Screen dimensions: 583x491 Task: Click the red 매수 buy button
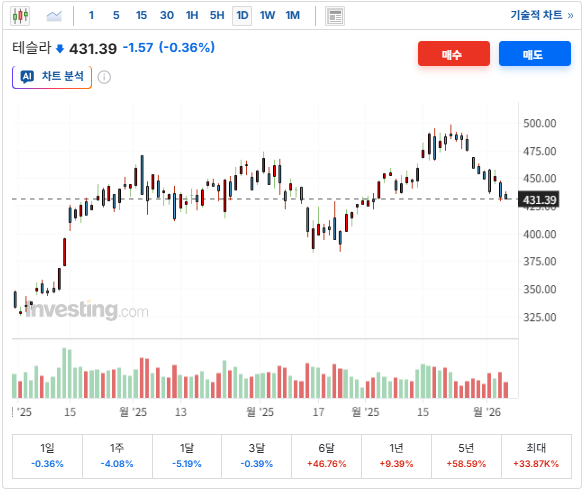pyautogui.click(x=454, y=54)
